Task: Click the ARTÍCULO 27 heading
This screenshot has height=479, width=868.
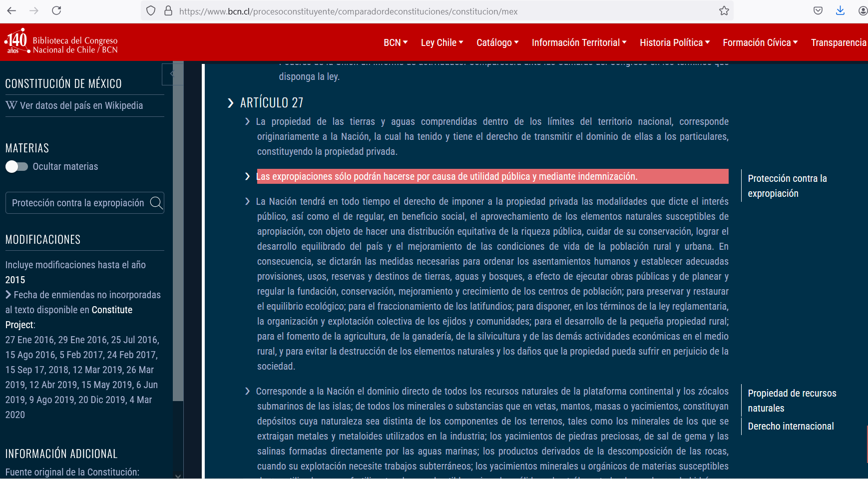Action: (x=272, y=102)
